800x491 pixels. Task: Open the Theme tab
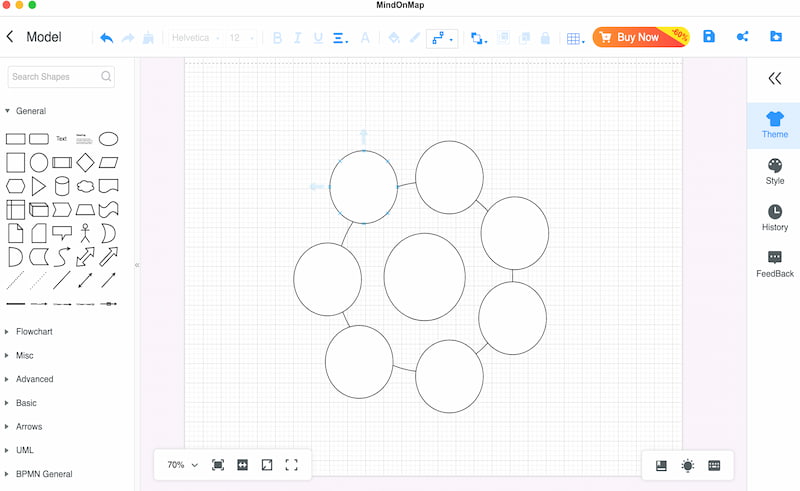click(x=774, y=126)
